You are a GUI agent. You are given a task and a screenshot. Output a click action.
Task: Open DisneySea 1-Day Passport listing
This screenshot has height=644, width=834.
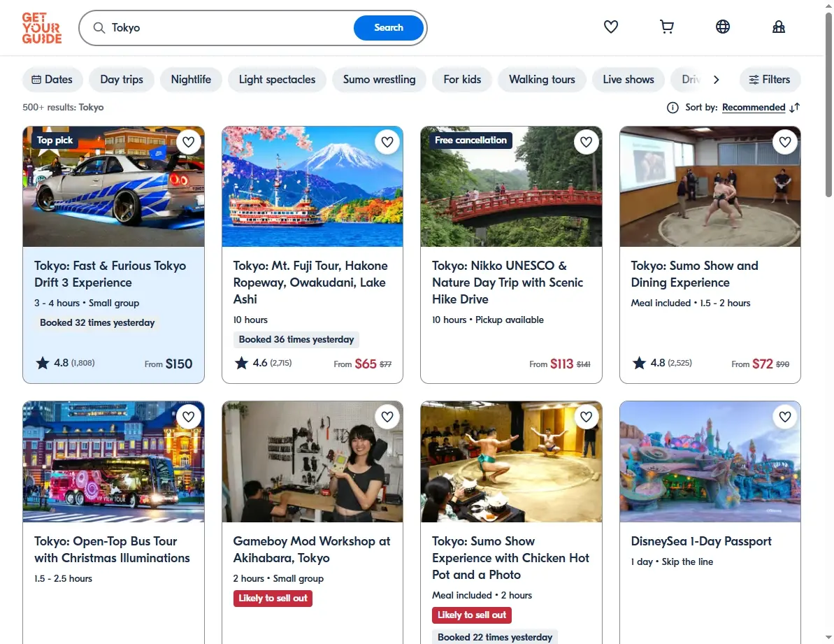(x=701, y=541)
